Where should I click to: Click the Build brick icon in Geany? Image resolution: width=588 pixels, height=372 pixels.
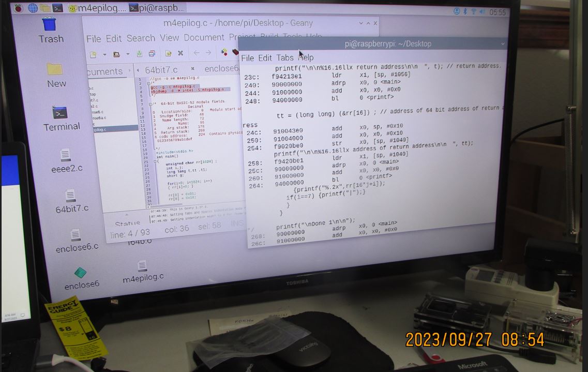point(235,52)
